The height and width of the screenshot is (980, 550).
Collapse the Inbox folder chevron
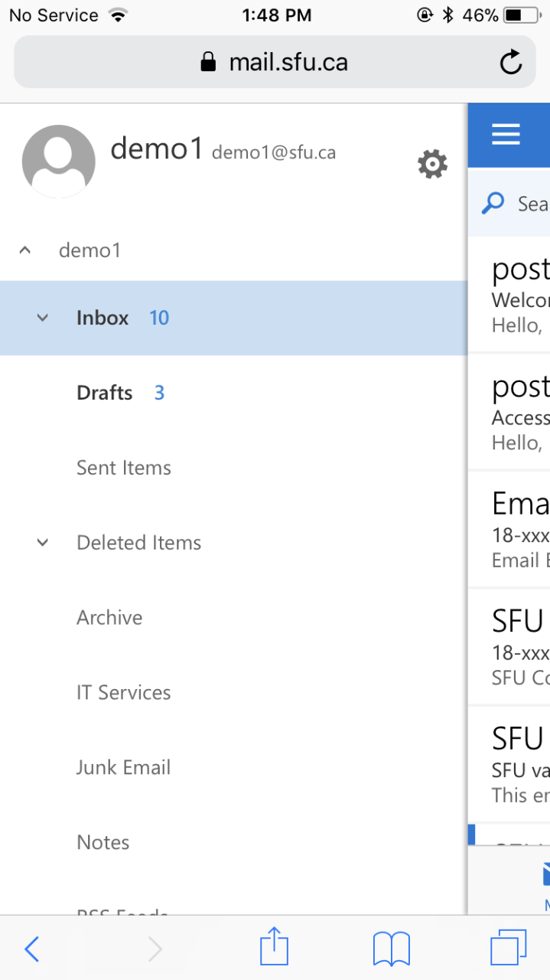click(x=43, y=318)
